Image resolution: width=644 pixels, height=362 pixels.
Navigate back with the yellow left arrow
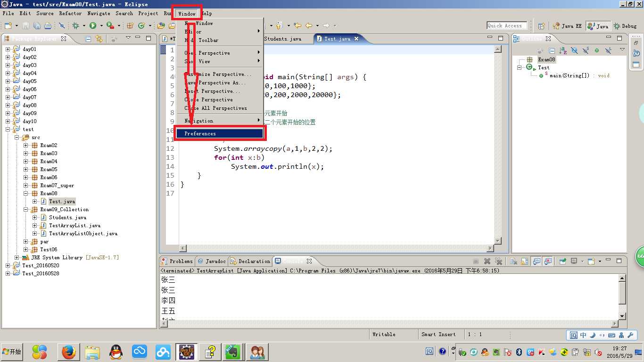[x=309, y=25]
